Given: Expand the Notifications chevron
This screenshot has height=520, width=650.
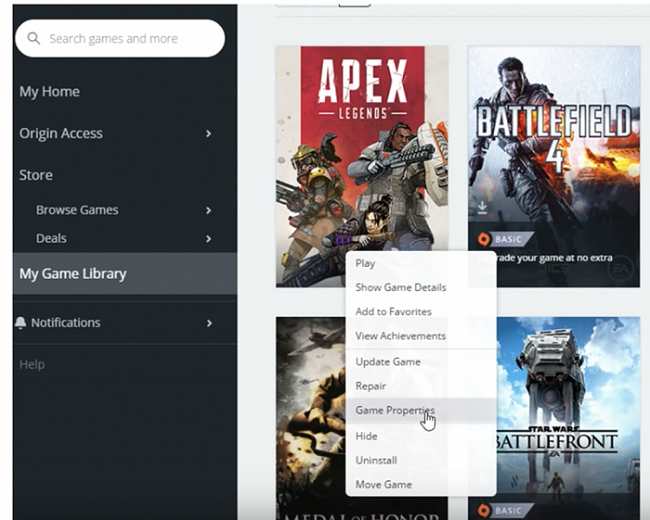Looking at the screenshot, I should (x=209, y=323).
